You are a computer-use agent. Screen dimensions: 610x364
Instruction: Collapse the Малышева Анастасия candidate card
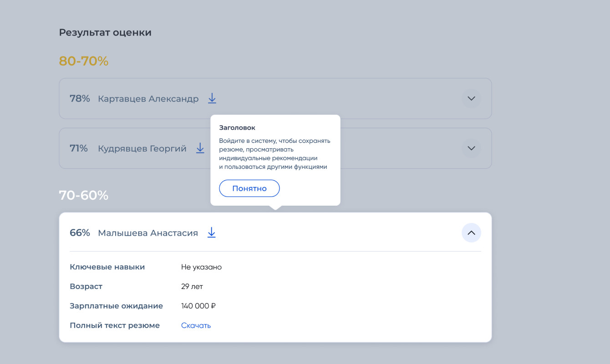point(471,233)
